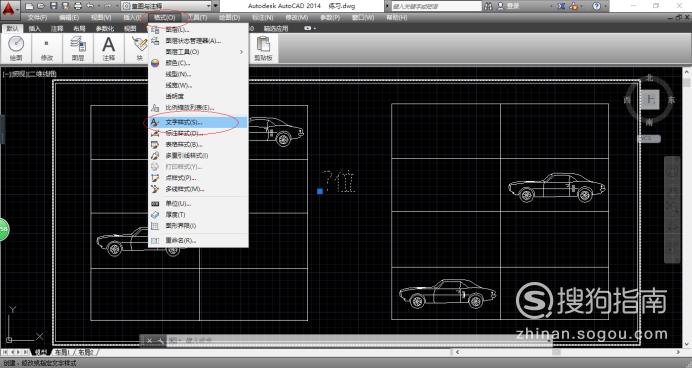This screenshot has height=368, width=692.
Task: Click the 工具(T) menu
Action: coord(197,18)
